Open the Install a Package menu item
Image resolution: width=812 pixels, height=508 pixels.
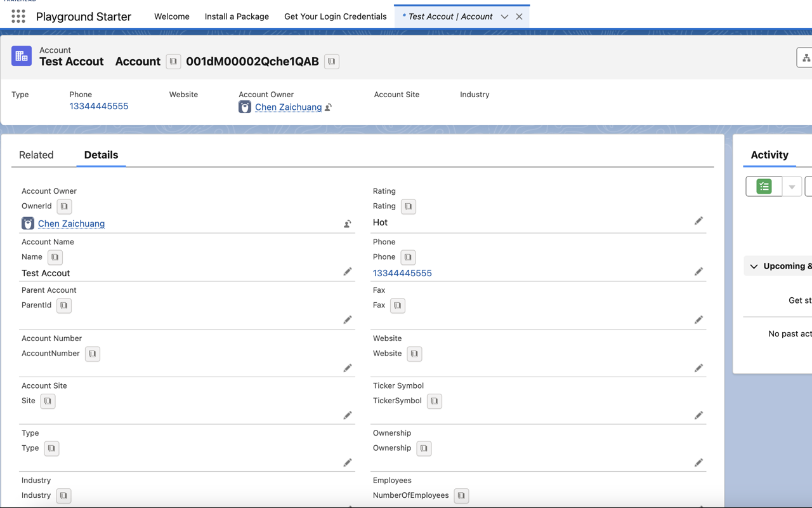click(x=237, y=17)
